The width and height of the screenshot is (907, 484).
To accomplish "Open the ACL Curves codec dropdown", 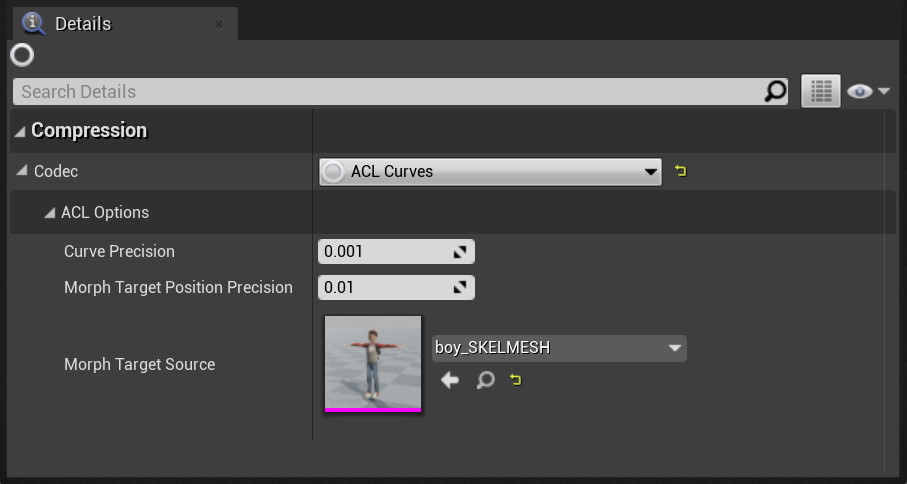I will (x=490, y=172).
